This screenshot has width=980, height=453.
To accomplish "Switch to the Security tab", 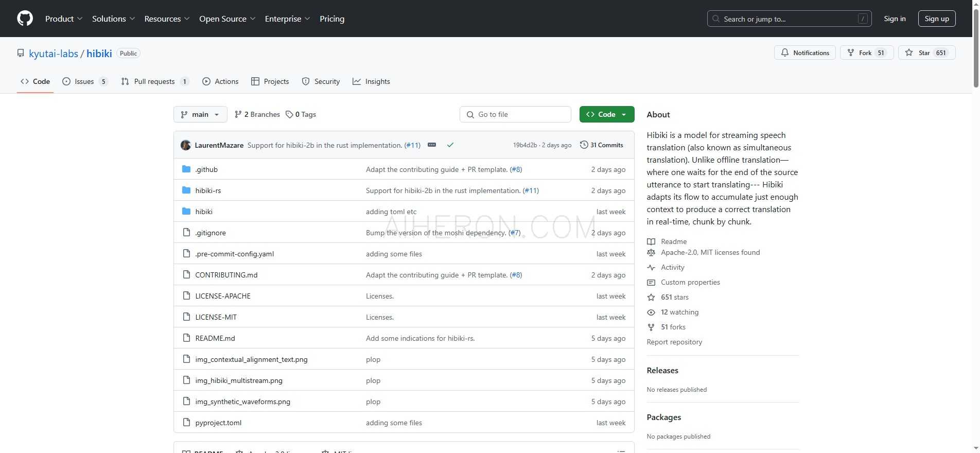I will click(x=321, y=81).
